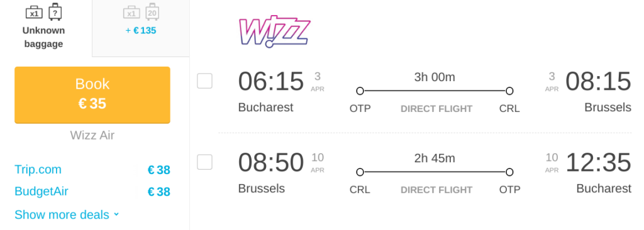Image resolution: width=644 pixels, height=230 pixels.
Task: Tick the checkbox for the 06:15 Bucharest flight
Action: tap(204, 81)
